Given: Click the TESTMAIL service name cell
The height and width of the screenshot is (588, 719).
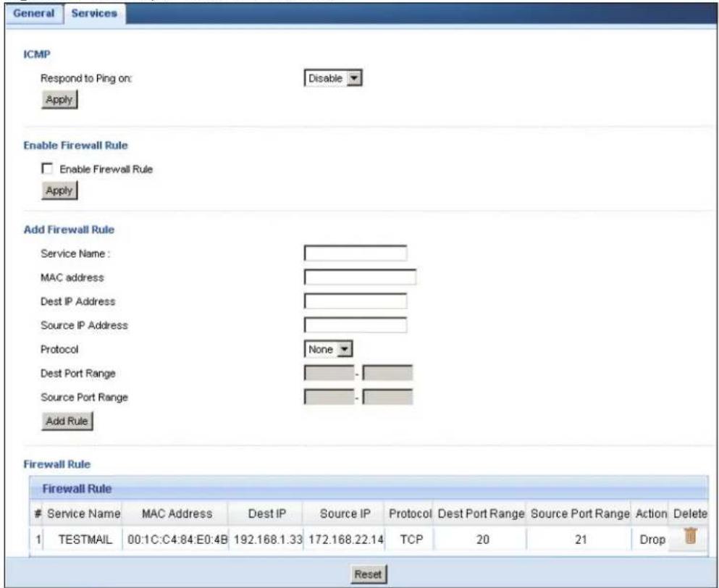Looking at the screenshot, I should [85, 539].
